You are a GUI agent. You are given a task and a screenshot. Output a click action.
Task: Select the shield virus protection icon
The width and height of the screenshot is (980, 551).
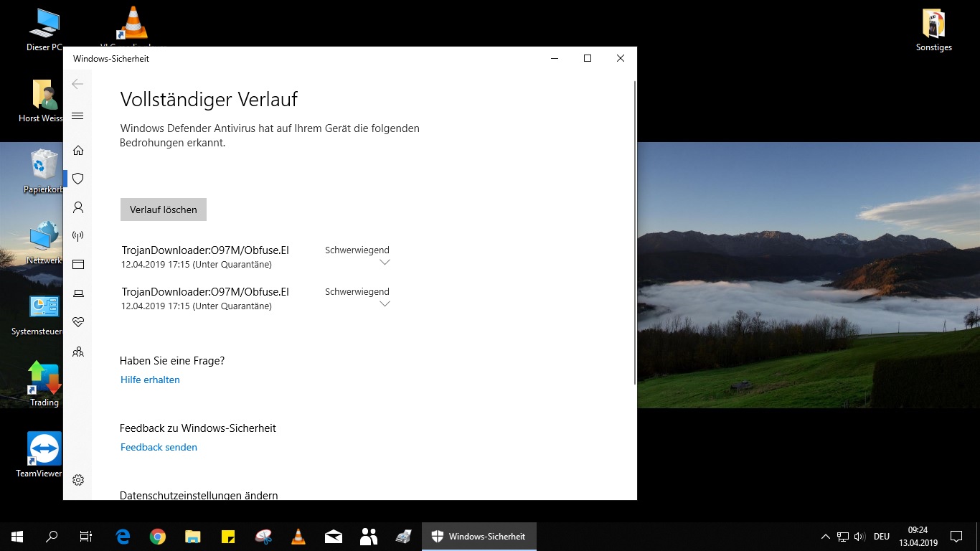(78, 179)
